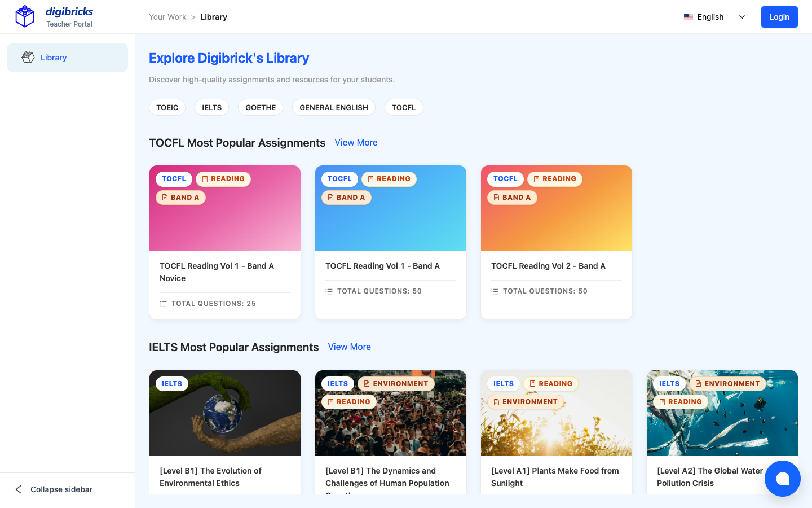
Task: Click READING tag on Global Water Pollution card
Action: tap(681, 402)
